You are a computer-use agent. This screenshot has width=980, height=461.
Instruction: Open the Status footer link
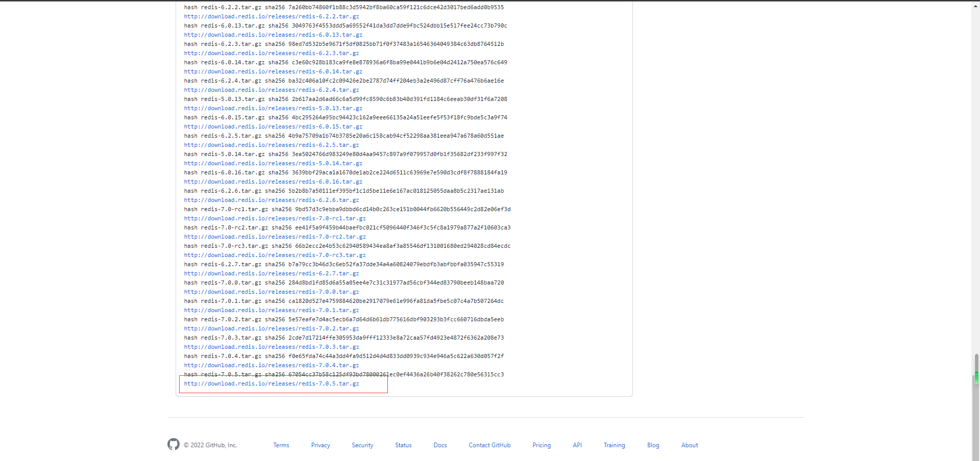point(403,445)
